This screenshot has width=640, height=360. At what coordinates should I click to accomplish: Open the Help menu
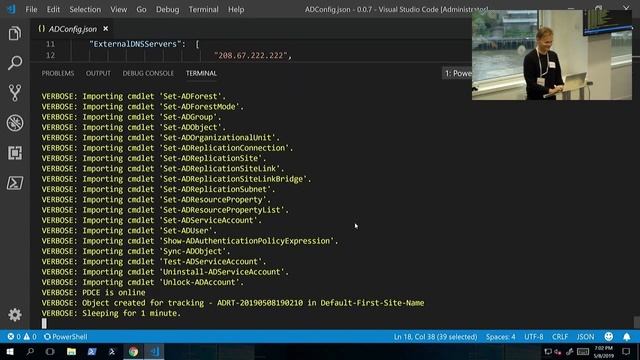236,9
